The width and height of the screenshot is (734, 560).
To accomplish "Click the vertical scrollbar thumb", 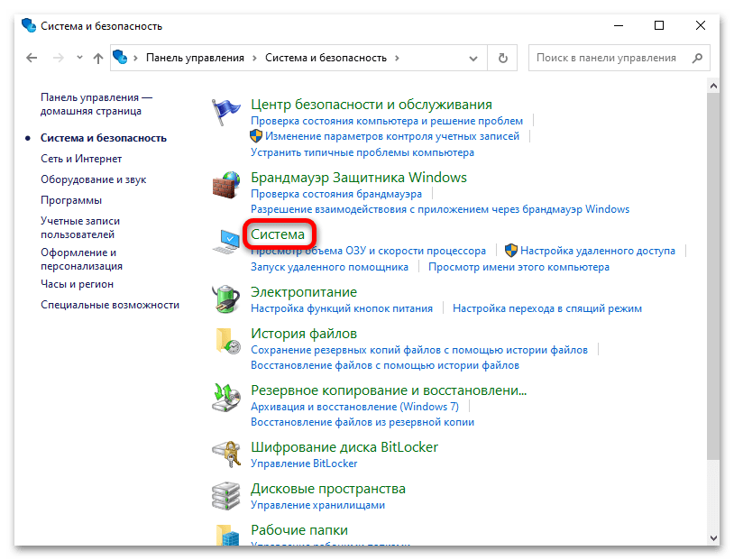I will pyautogui.click(x=713, y=276).
